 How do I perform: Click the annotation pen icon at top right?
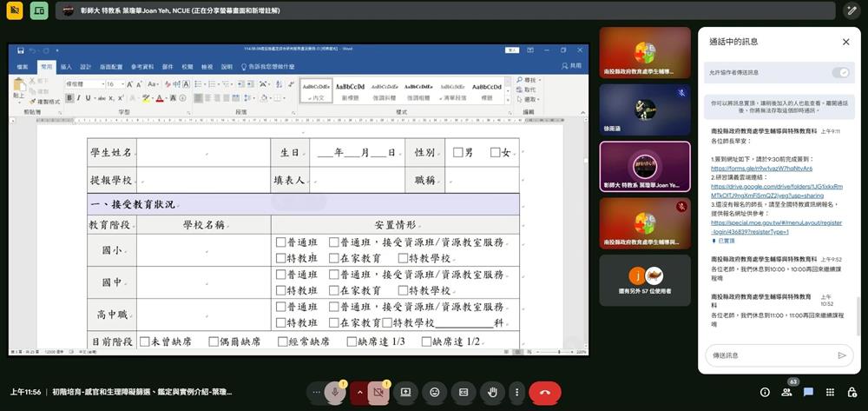[x=851, y=10]
